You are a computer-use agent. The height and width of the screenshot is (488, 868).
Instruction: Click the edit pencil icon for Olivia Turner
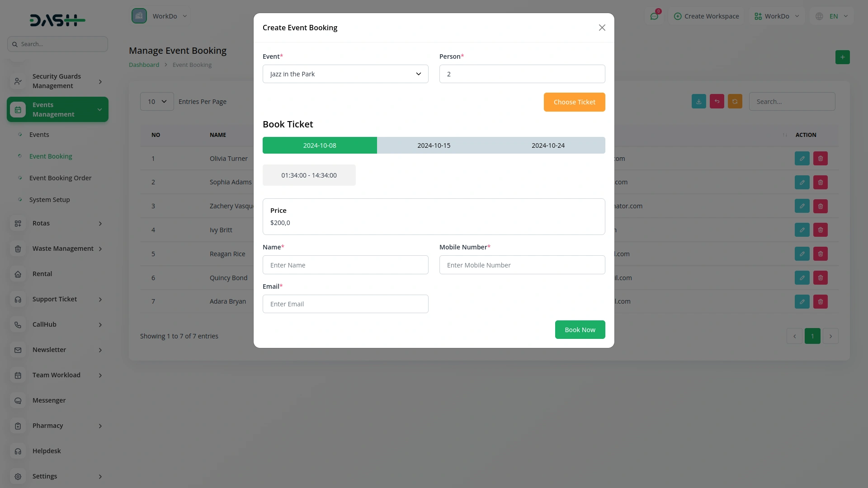click(x=802, y=159)
